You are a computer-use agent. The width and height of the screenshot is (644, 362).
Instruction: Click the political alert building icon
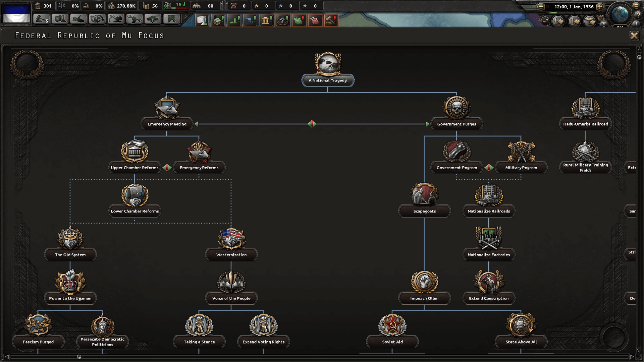coord(266,20)
